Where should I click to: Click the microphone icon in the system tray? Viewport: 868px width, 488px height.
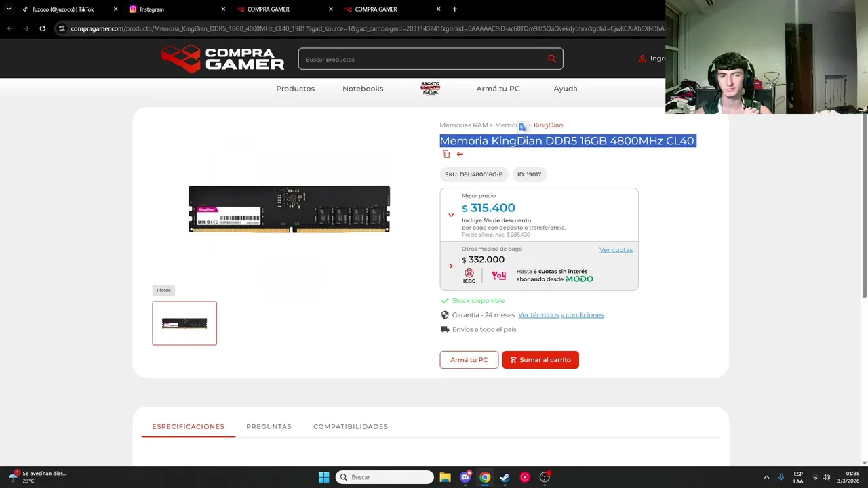(781, 477)
